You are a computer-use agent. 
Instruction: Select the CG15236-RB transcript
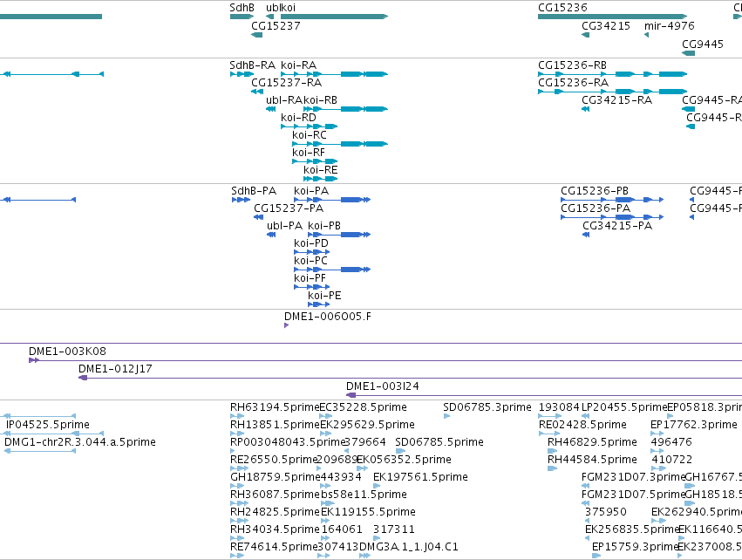click(x=612, y=74)
